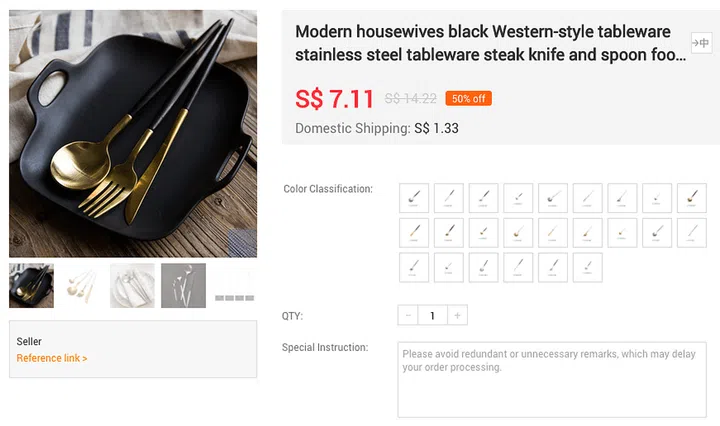Image resolution: width=720 pixels, height=426 pixels.
Task: Choose first color swatch in third row
Action: [414, 268]
